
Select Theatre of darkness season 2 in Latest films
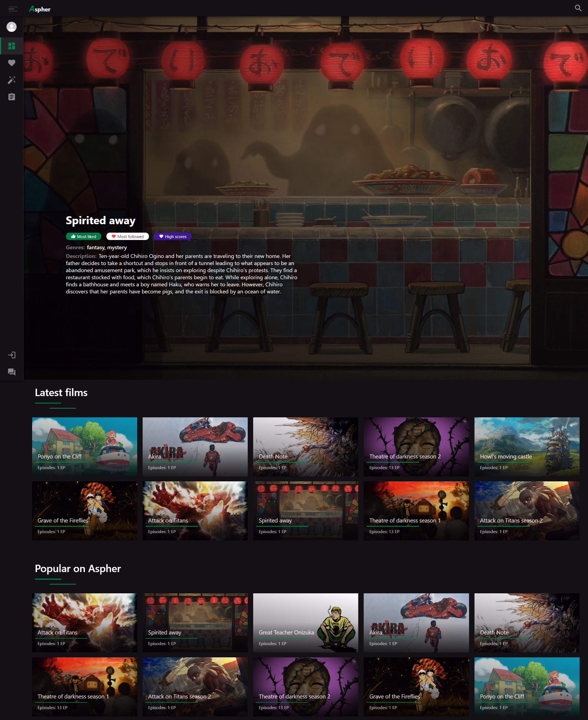(x=416, y=446)
